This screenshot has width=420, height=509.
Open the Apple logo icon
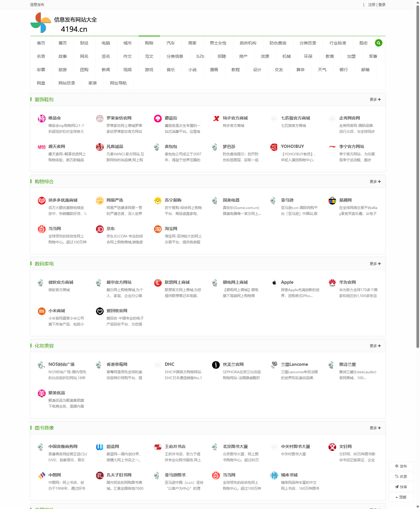[x=274, y=283]
